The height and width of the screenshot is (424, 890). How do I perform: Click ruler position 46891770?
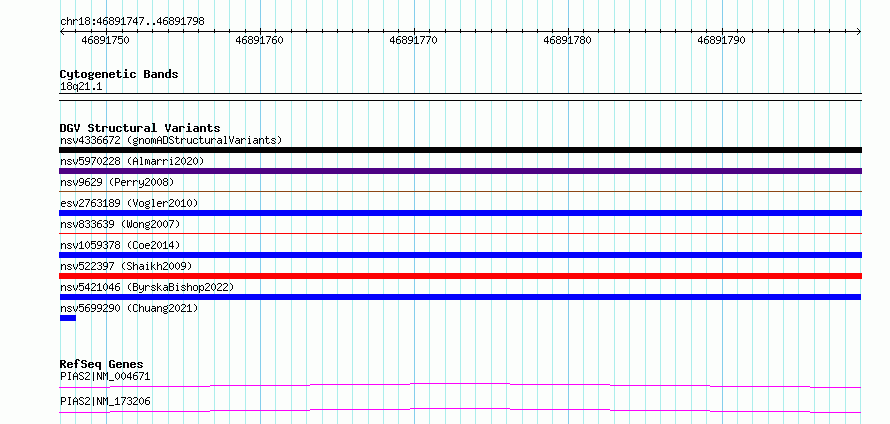(x=414, y=40)
